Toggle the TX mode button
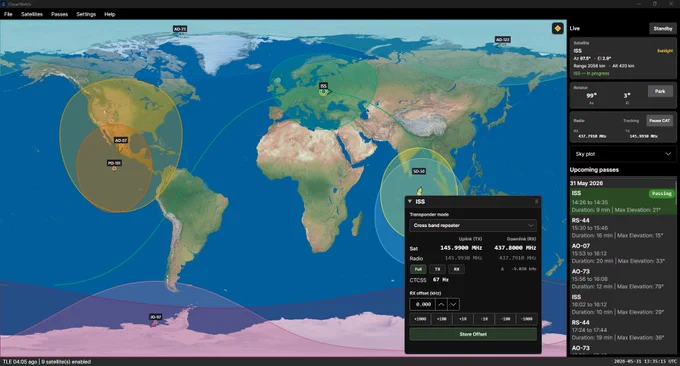This screenshot has width=680, height=366. click(x=437, y=269)
